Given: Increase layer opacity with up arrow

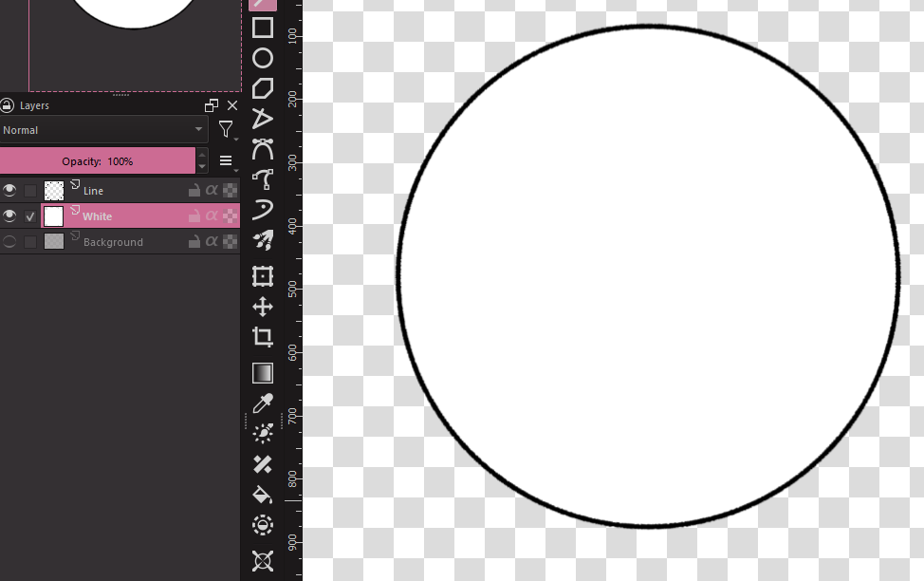Looking at the screenshot, I should 202,155.
